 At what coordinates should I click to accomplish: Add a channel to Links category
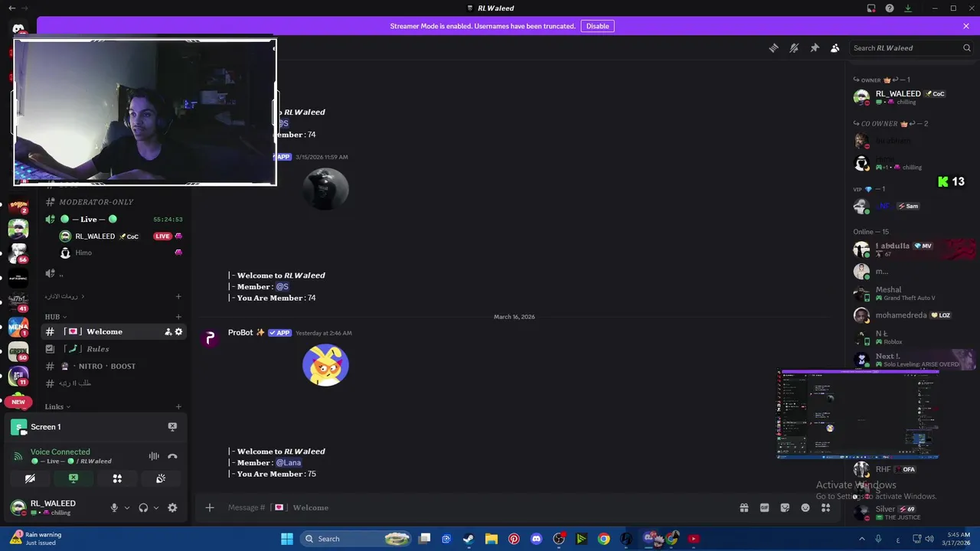point(178,407)
